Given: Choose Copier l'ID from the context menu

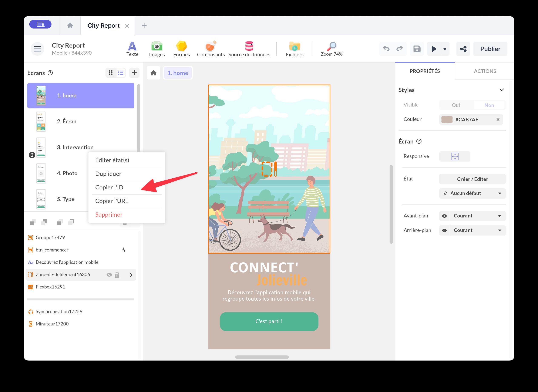Looking at the screenshot, I should [x=109, y=187].
